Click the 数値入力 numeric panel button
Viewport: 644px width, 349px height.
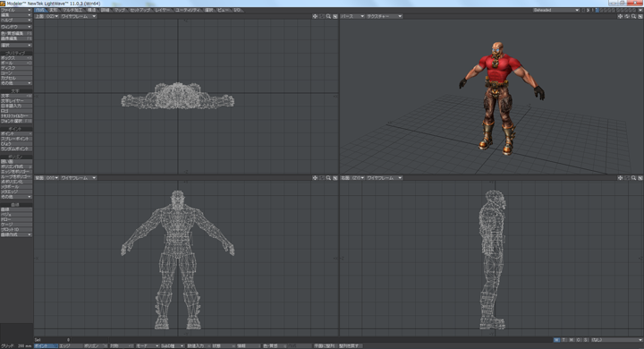198,346
